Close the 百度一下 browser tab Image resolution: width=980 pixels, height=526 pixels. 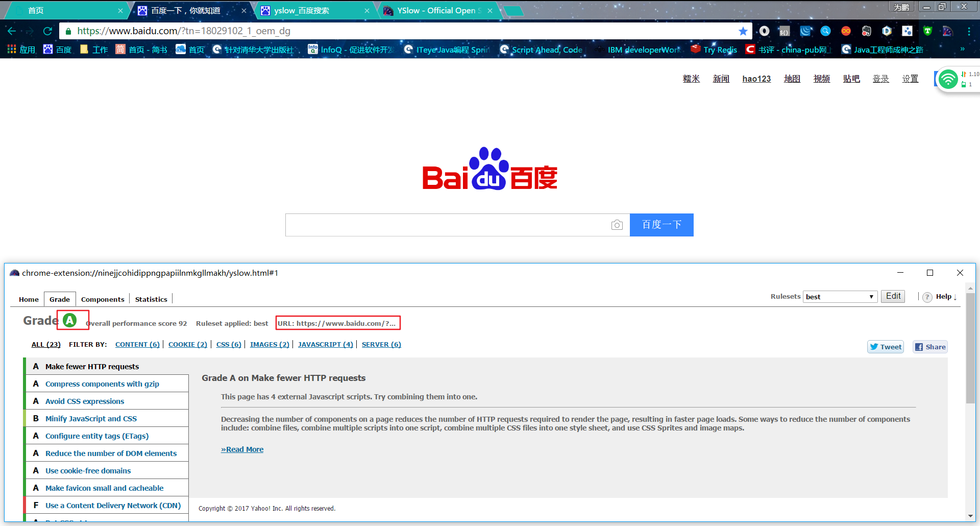pyautogui.click(x=244, y=11)
